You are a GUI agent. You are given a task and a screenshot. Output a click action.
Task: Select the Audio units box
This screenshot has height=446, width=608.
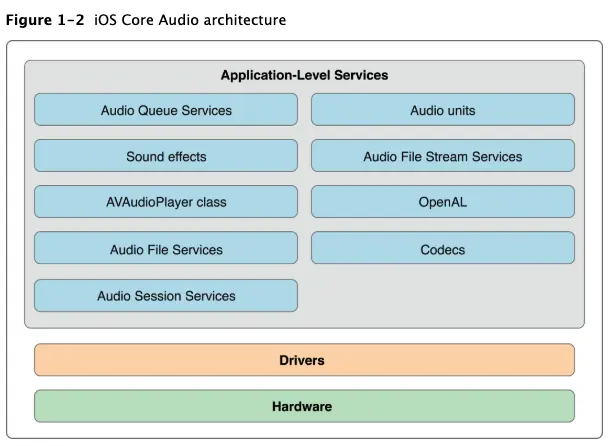[443, 109]
